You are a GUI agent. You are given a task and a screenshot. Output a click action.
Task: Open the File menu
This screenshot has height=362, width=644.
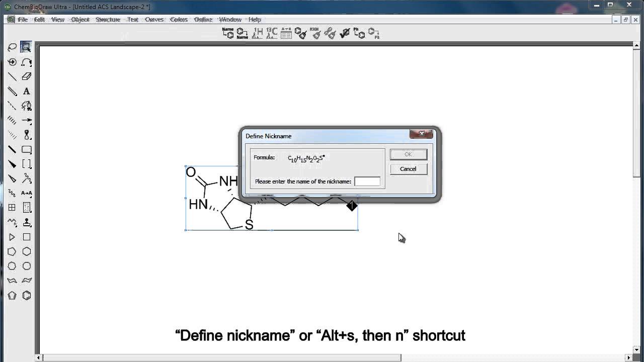pyautogui.click(x=23, y=20)
